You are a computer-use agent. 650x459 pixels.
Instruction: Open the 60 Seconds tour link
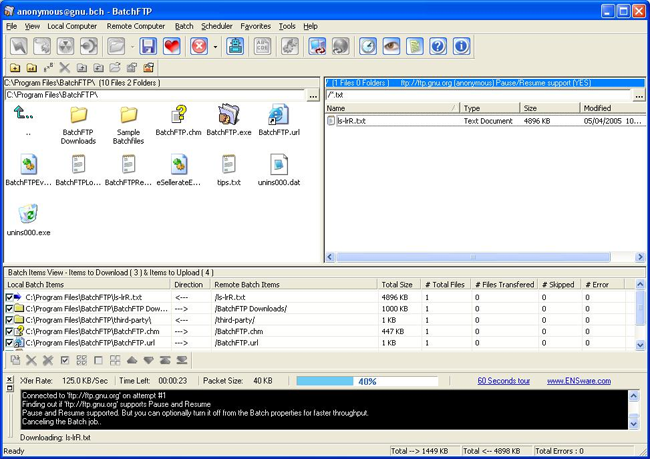[504, 381]
